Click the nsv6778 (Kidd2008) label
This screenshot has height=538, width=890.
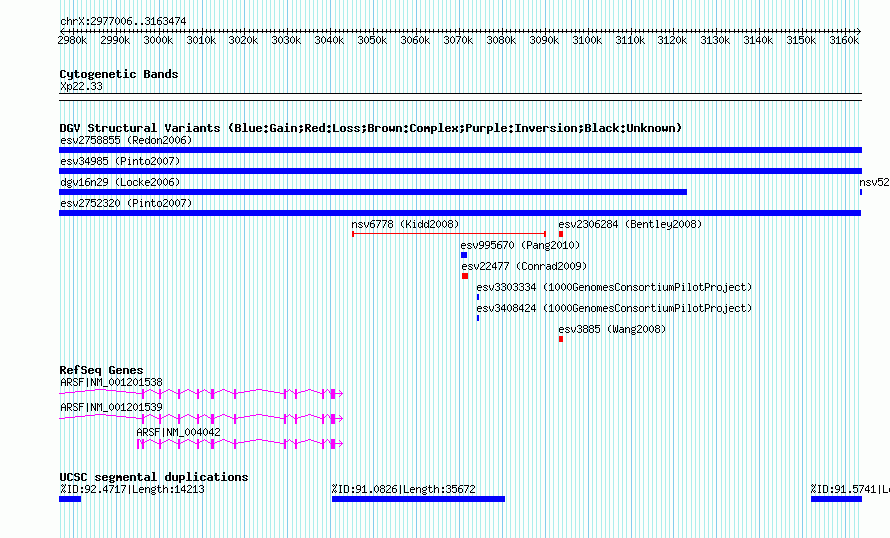pos(405,224)
